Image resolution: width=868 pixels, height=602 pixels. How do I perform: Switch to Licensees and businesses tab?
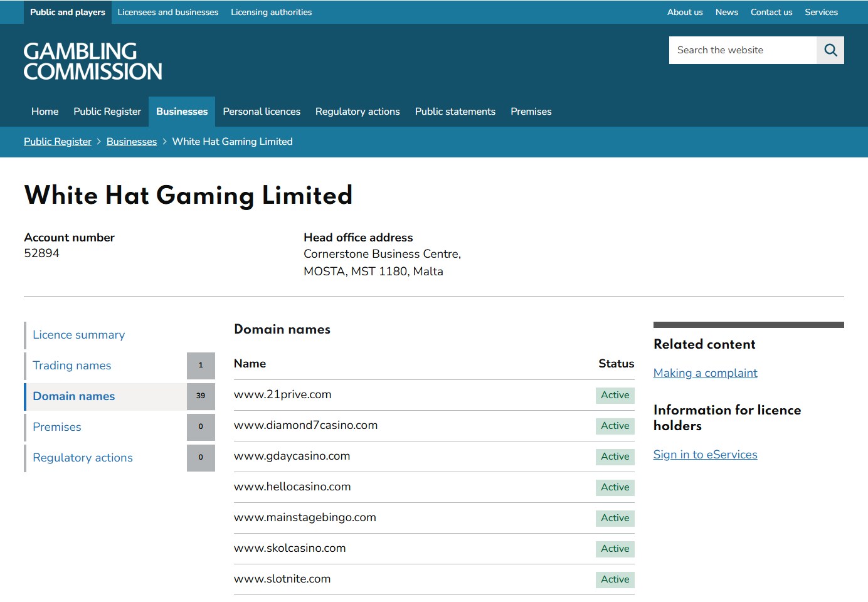168,12
